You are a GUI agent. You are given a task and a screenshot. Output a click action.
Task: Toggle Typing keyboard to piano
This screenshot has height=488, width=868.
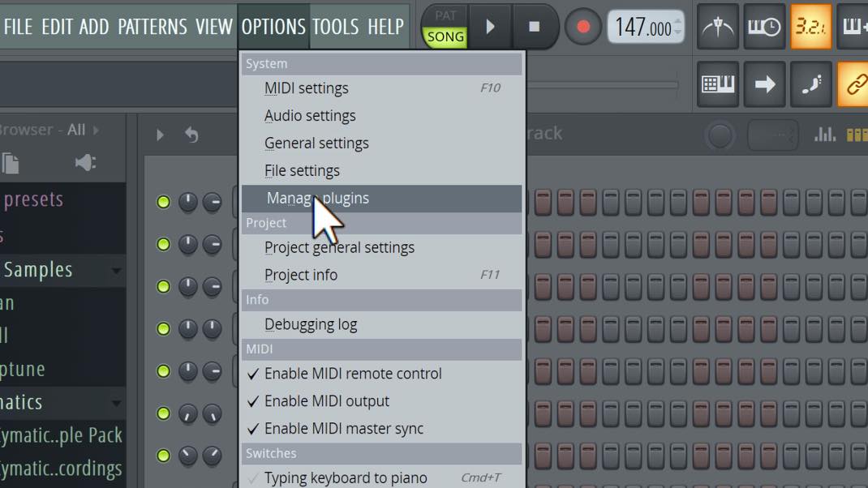click(x=381, y=477)
